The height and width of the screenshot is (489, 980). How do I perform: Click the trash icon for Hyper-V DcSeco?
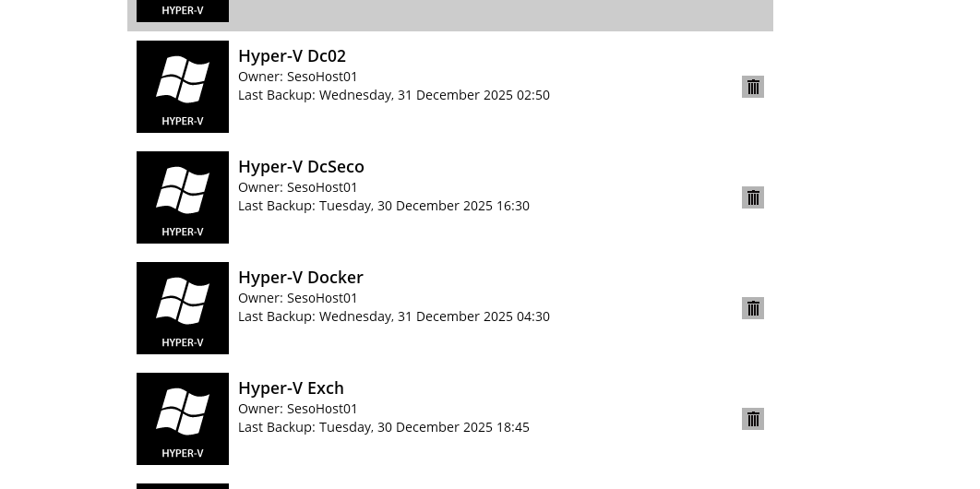[753, 197]
